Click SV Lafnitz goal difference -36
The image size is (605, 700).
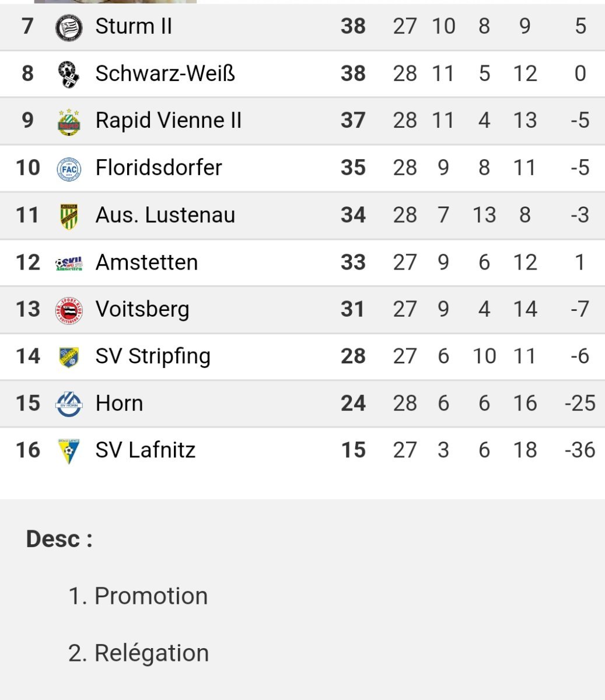click(580, 450)
